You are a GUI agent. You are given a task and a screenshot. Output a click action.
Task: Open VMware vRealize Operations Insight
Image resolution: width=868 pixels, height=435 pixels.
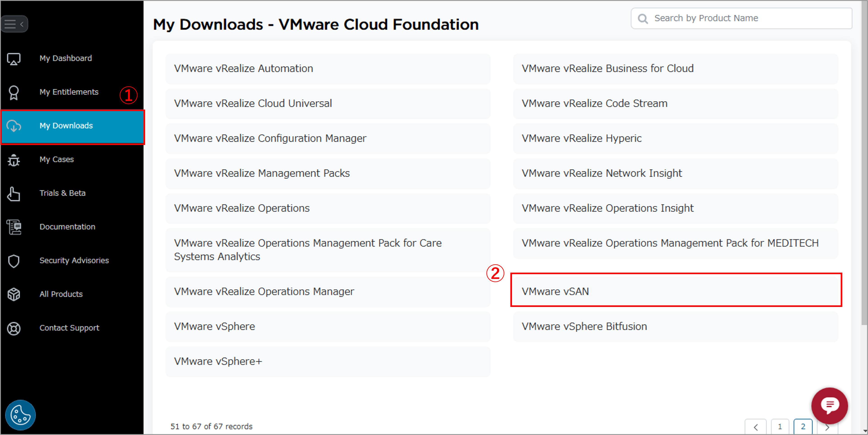pyautogui.click(x=675, y=208)
